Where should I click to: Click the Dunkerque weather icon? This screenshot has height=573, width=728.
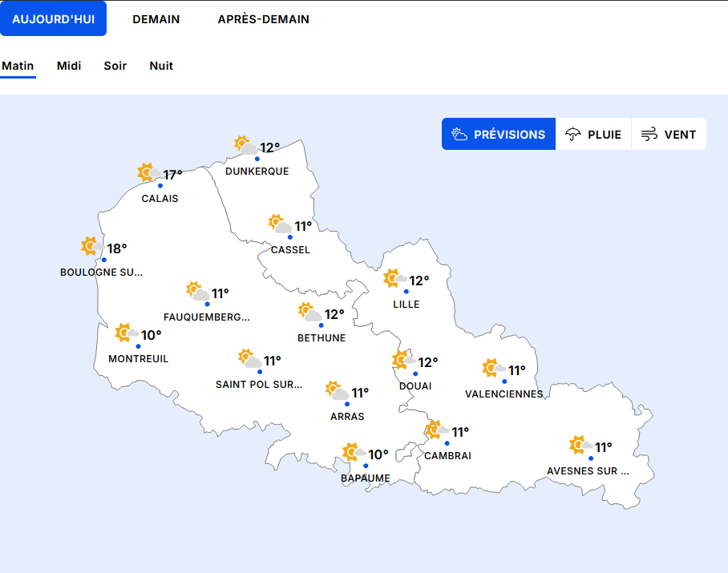click(246, 146)
